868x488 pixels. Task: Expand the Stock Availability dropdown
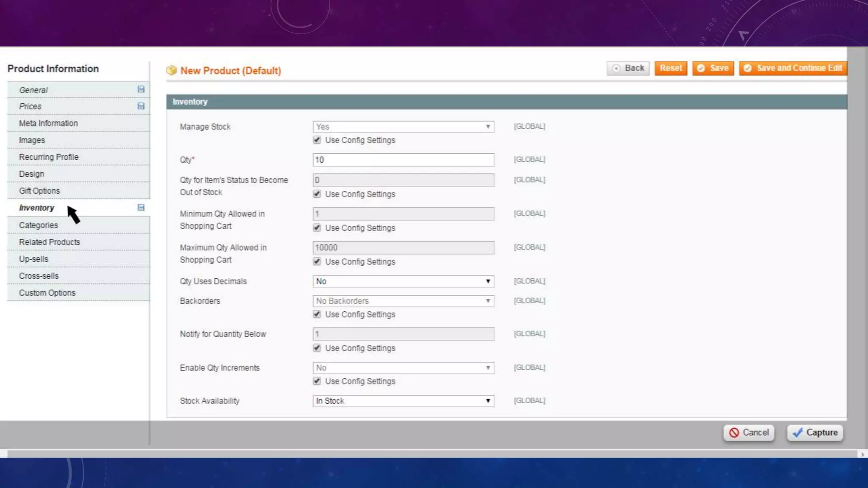[403, 401]
